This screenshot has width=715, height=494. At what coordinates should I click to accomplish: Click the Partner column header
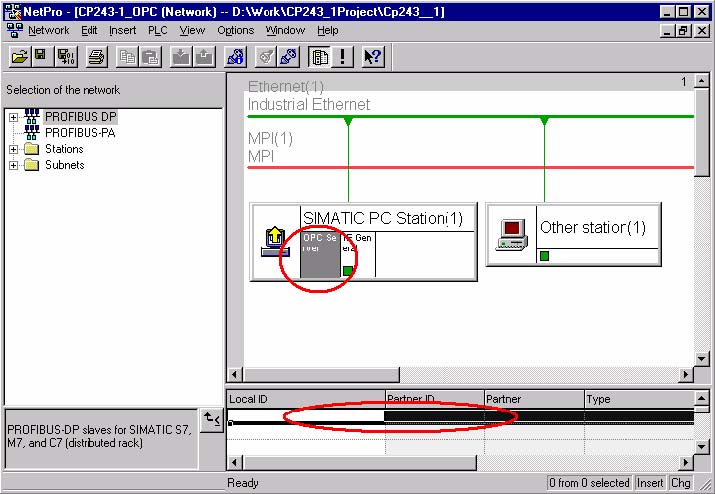(534, 399)
